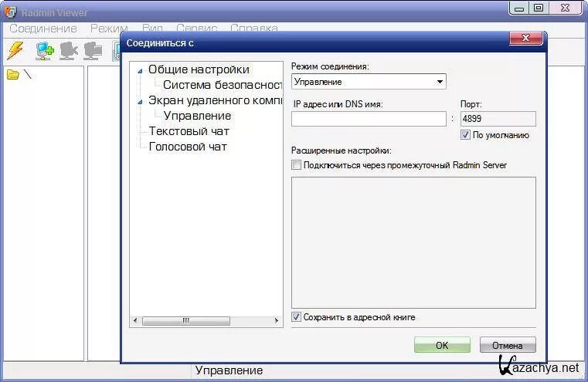Open the 'Режим' menu

click(109, 29)
